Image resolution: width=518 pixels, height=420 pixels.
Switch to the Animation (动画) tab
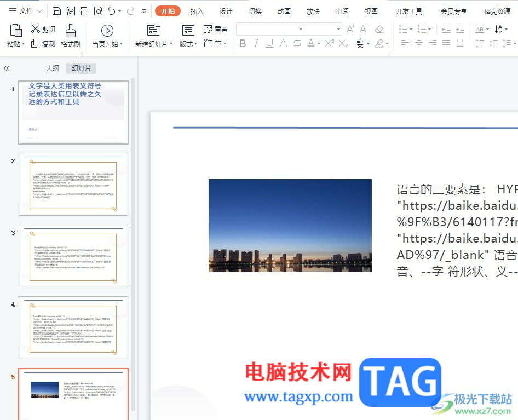(284, 11)
